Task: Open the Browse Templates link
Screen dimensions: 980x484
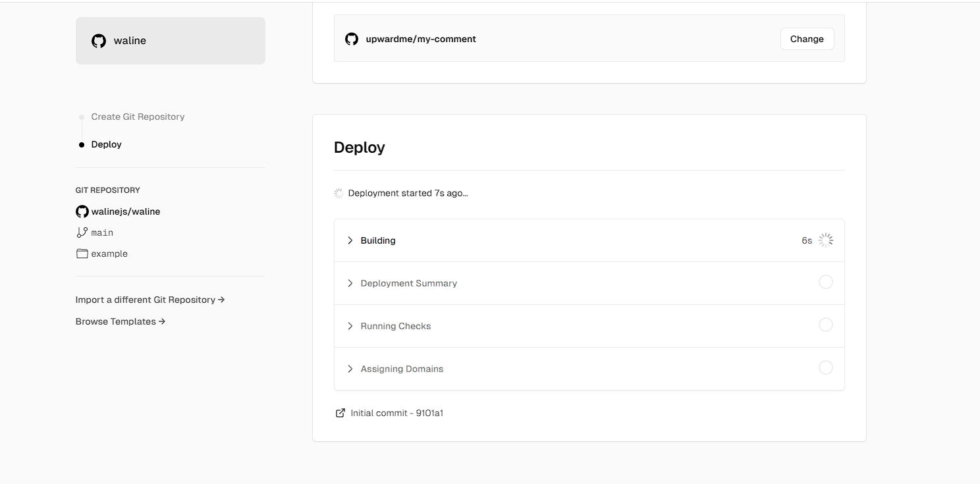Action: pos(121,321)
